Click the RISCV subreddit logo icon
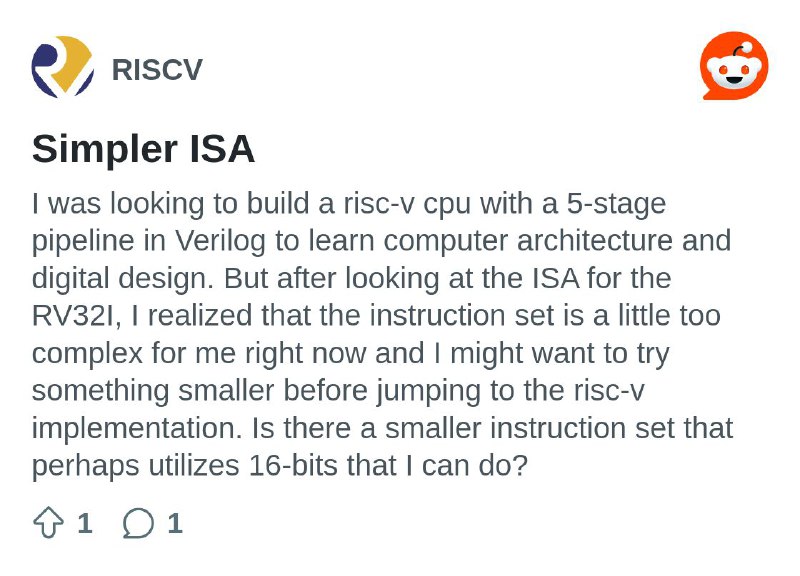This screenshot has height=576, width=800. click(63, 67)
